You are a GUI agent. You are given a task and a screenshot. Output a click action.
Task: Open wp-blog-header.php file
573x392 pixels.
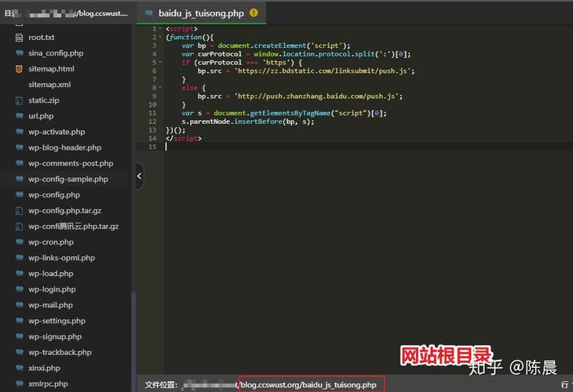pos(64,147)
